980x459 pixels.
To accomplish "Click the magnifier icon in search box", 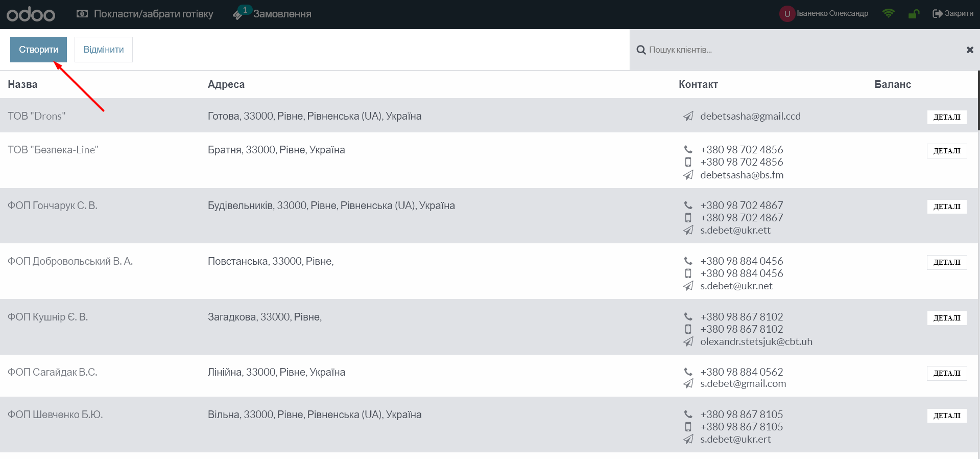I will tap(641, 50).
